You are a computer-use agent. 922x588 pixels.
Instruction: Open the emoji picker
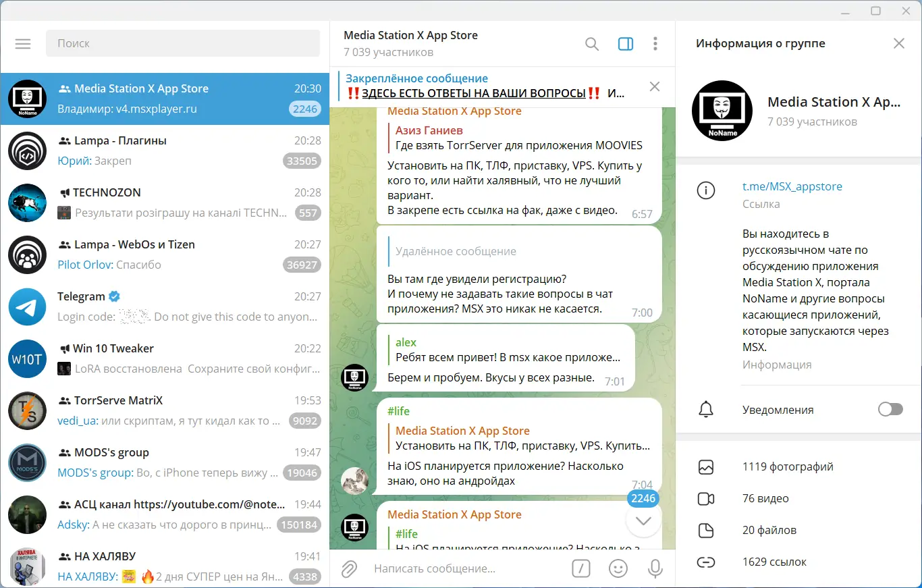pyautogui.click(x=618, y=568)
